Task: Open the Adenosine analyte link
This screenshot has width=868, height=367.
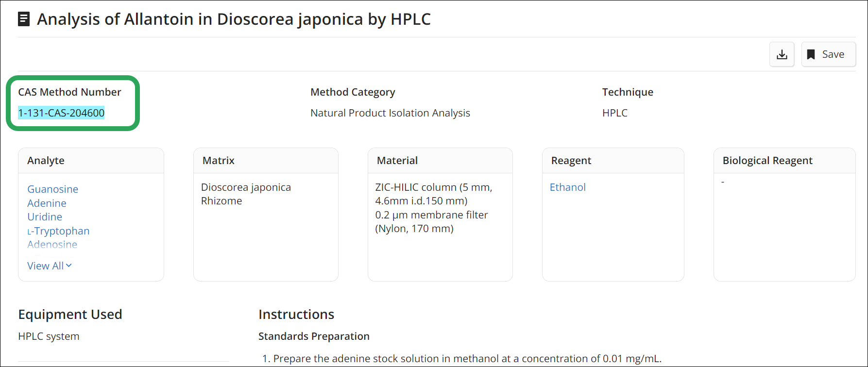Action: click(x=52, y=244)
